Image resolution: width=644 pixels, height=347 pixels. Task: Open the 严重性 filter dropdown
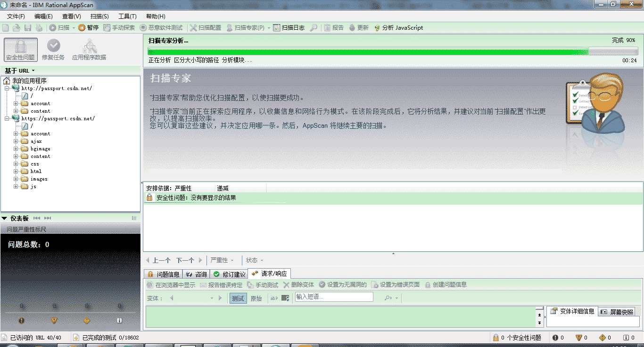click(223, 260)
